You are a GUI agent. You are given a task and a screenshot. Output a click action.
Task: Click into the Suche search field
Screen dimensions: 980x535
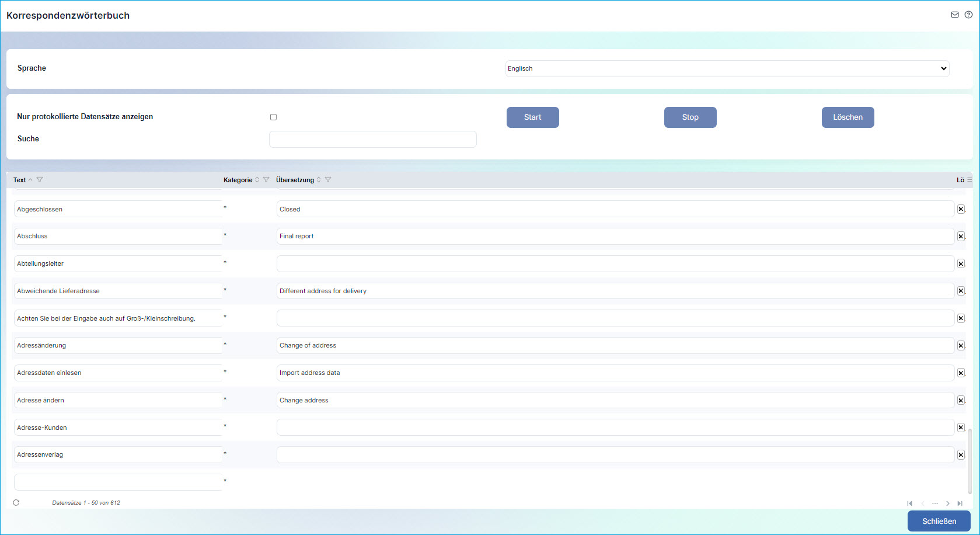pos(372,139)
